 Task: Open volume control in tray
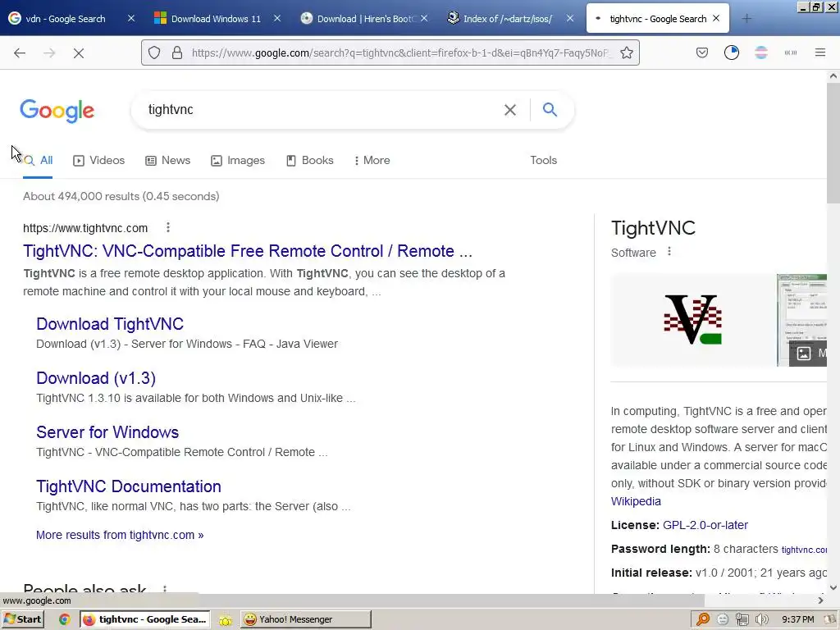(761, 619)
